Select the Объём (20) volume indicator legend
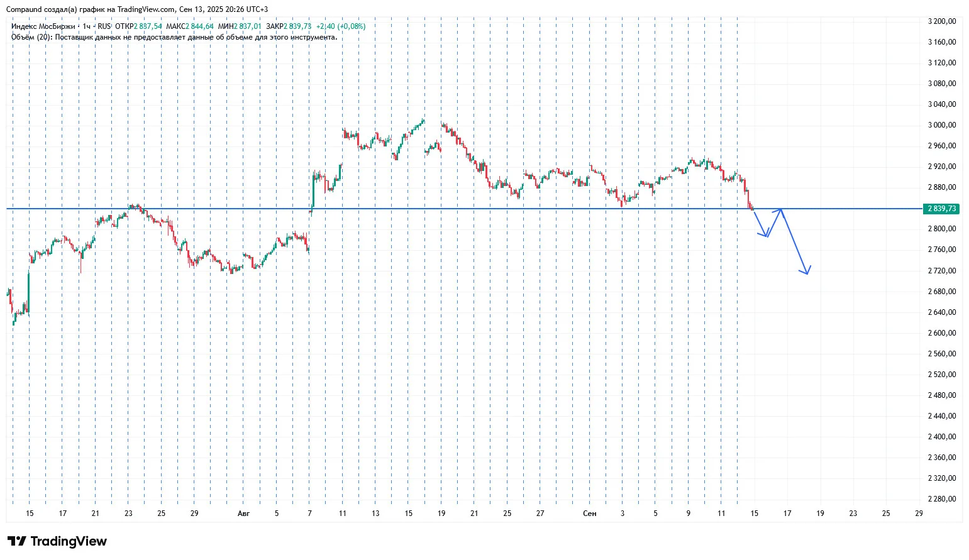969x560 pixels. click(174, 37)
